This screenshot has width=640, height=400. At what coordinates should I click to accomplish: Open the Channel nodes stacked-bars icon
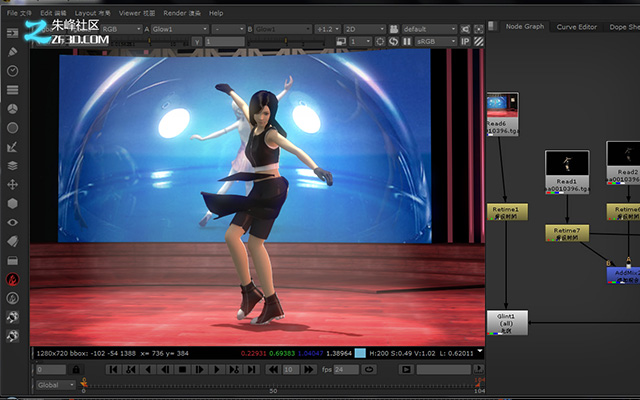point(13,90)
